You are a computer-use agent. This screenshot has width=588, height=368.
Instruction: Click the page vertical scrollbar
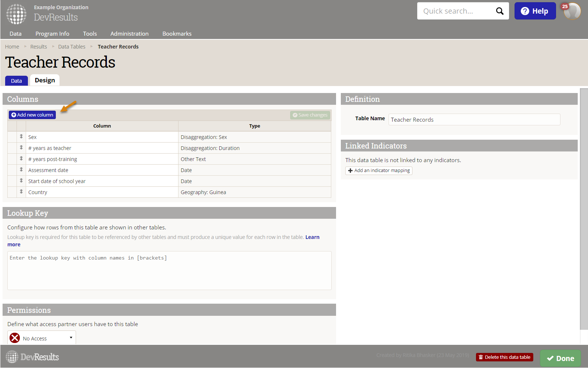(584, 209)
